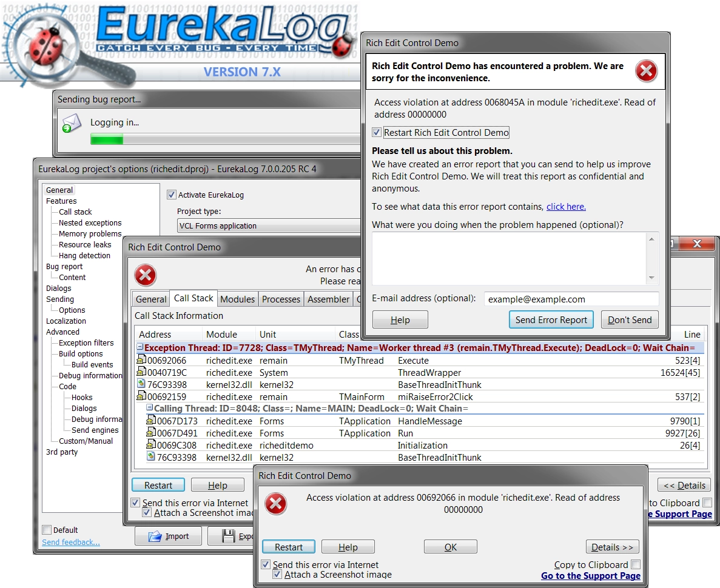Screen dimensions: 720x588
Task: Switch to the General tab in error dialog
Action: tap(150, 299)
